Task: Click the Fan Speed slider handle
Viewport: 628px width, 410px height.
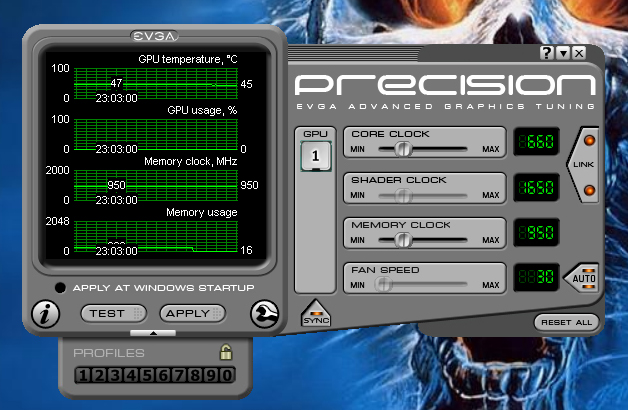Action: pos(384,285)
